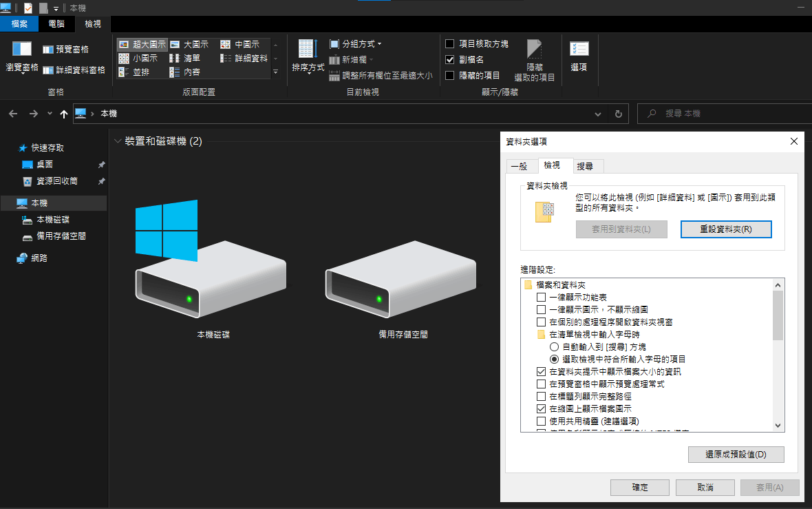
Task: Expand the layout gallery more arrow
Action: 275,72
